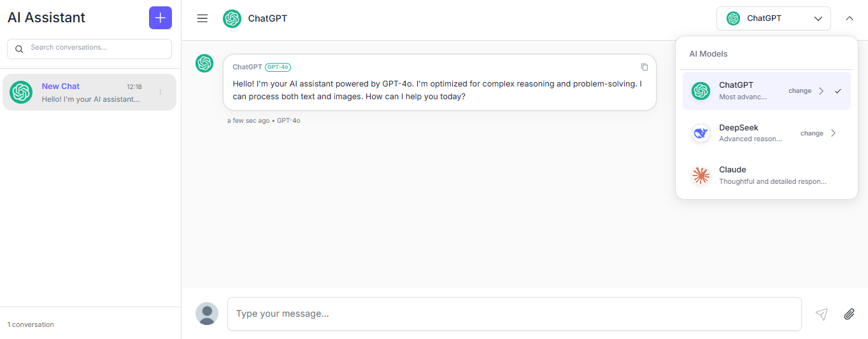The image size is (868, 339).
Task: Click the user avatar beside message box
Action: (207, 314)
